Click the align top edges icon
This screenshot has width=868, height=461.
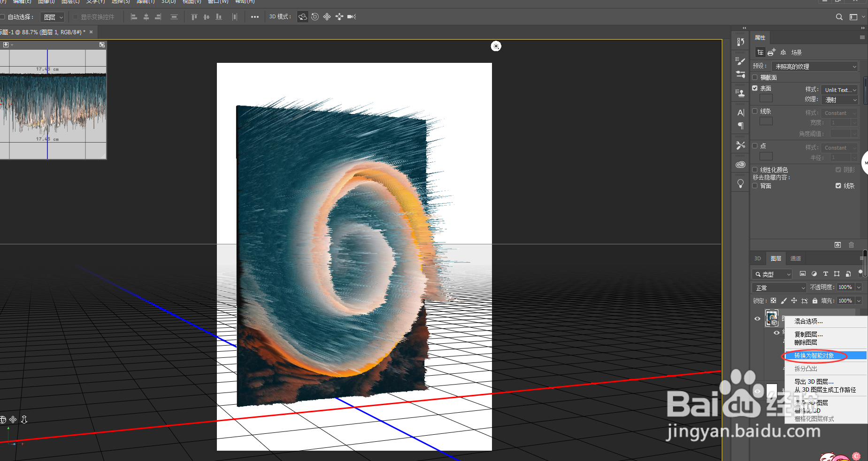point(194,17)
